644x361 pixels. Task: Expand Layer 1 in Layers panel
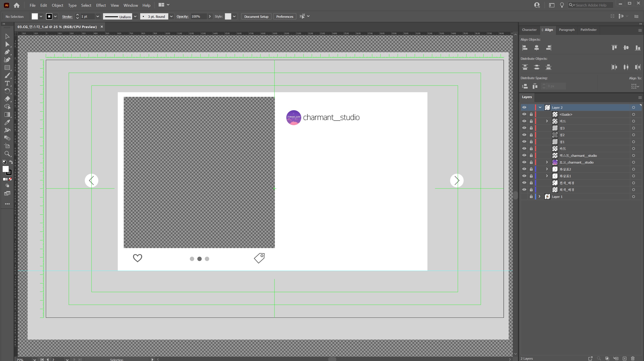point(539,197)
